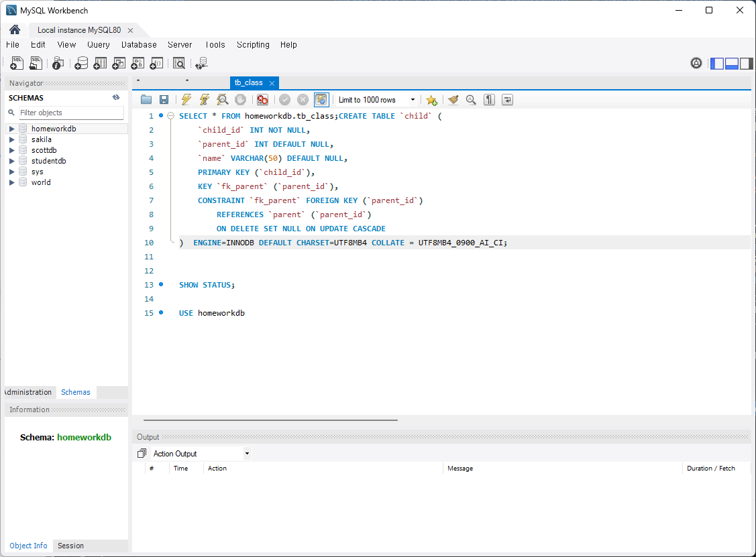Screen dimensions: 756x557
Task: Save script with the floppy disk icon
Action: [164, 100]
